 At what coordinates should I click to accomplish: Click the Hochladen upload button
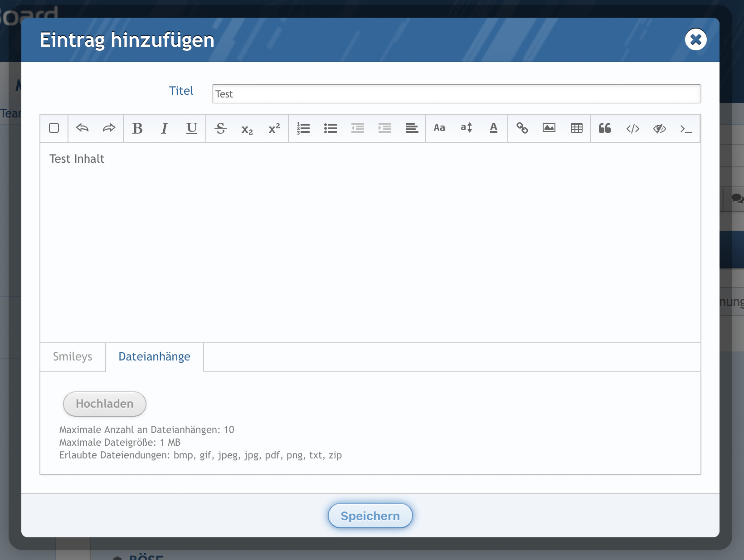105,404
